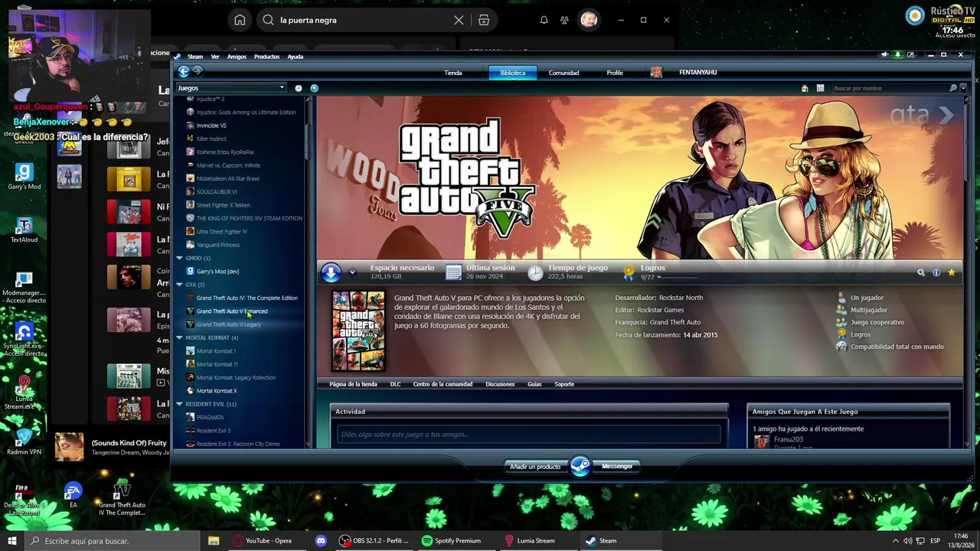This screenshot has height=551, width=980.
Task: Click the Steam logo at bottom center
Action: 580,466
